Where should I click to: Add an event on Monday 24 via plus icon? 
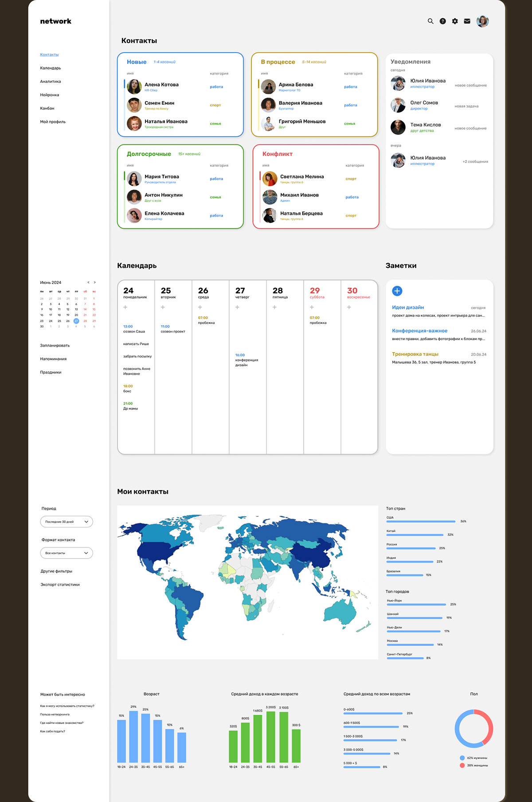tap(125, 307)
